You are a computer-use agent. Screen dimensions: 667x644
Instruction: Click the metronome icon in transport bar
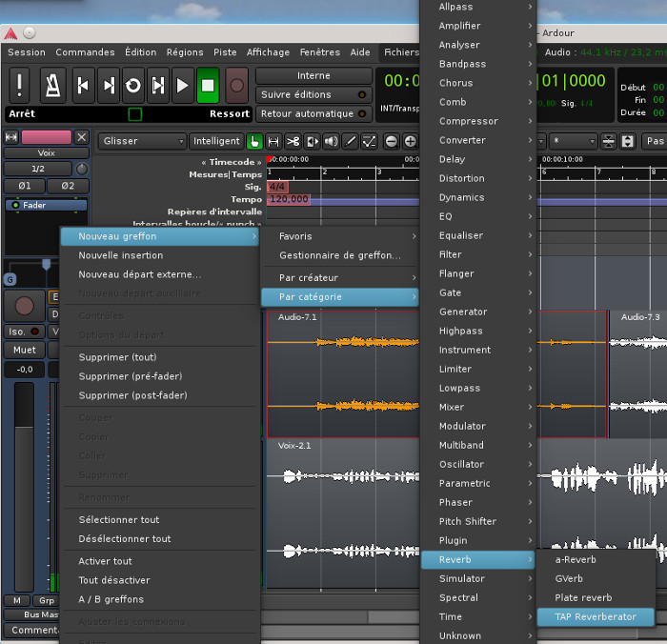(51, 86)
